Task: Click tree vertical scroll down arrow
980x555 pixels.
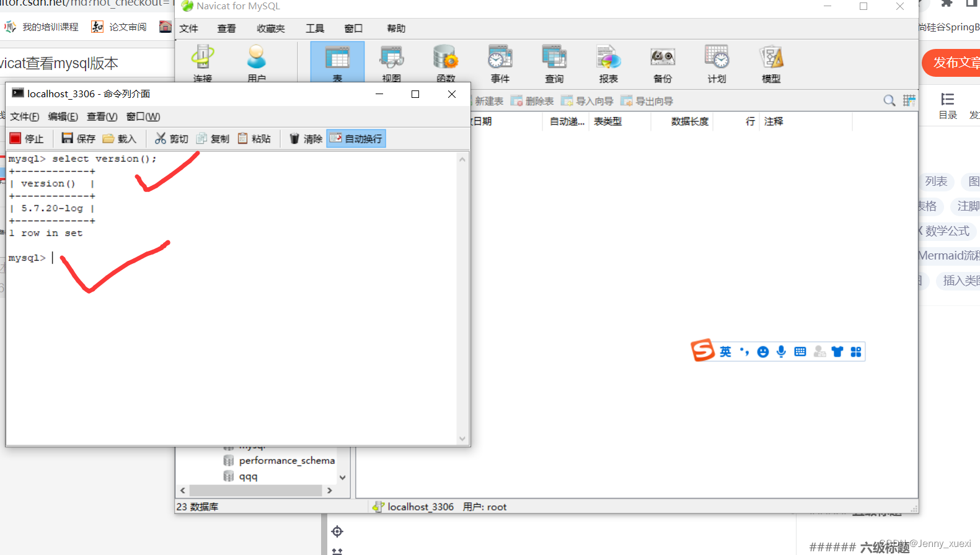Action: tap(343, 478)
